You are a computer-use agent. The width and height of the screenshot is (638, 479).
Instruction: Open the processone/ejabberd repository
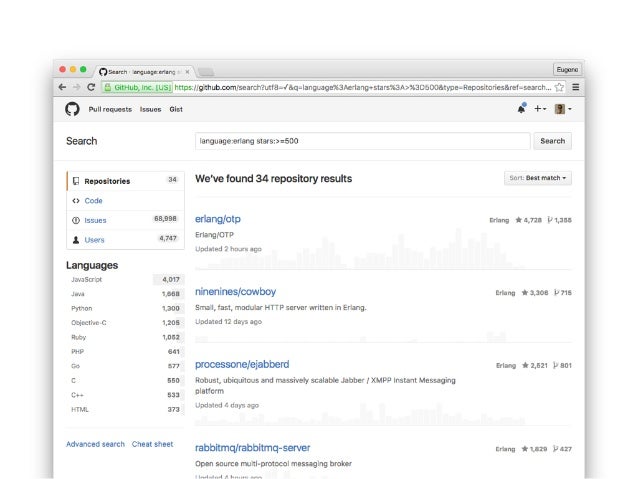coord(242,364)
